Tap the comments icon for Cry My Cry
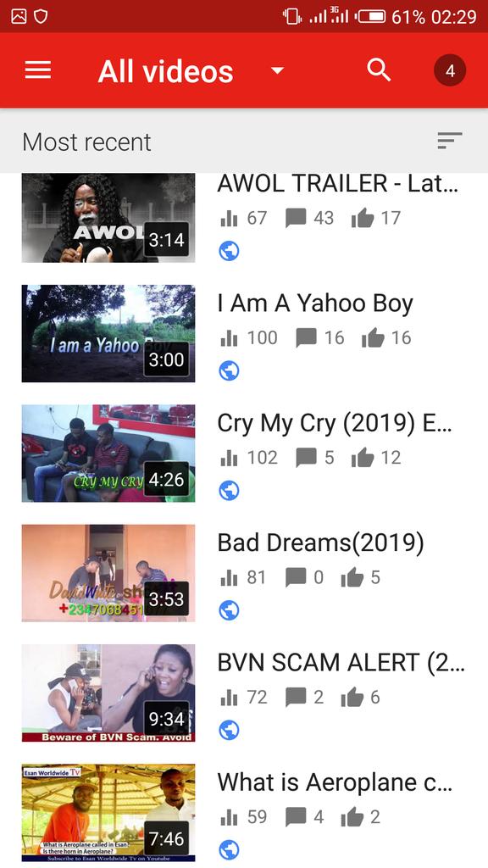The width and height of the screenshot is (488, 868). pos(306,458)
